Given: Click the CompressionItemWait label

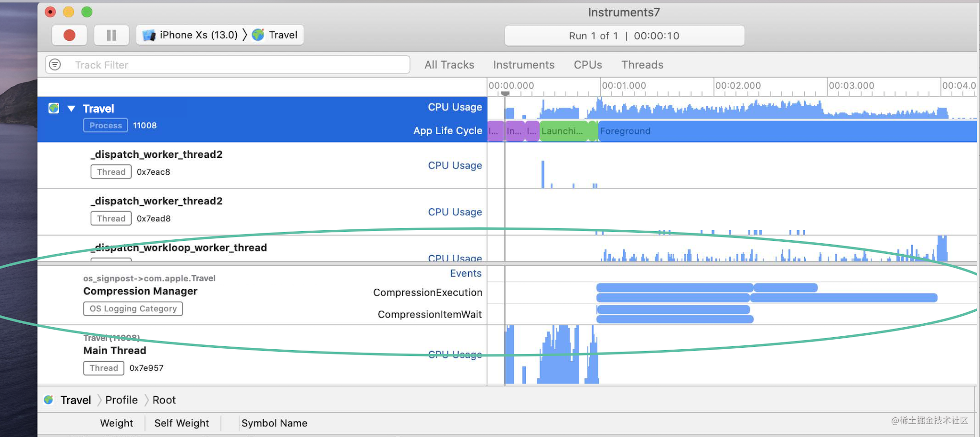Looking at the screenshot, I should point(430,315).
